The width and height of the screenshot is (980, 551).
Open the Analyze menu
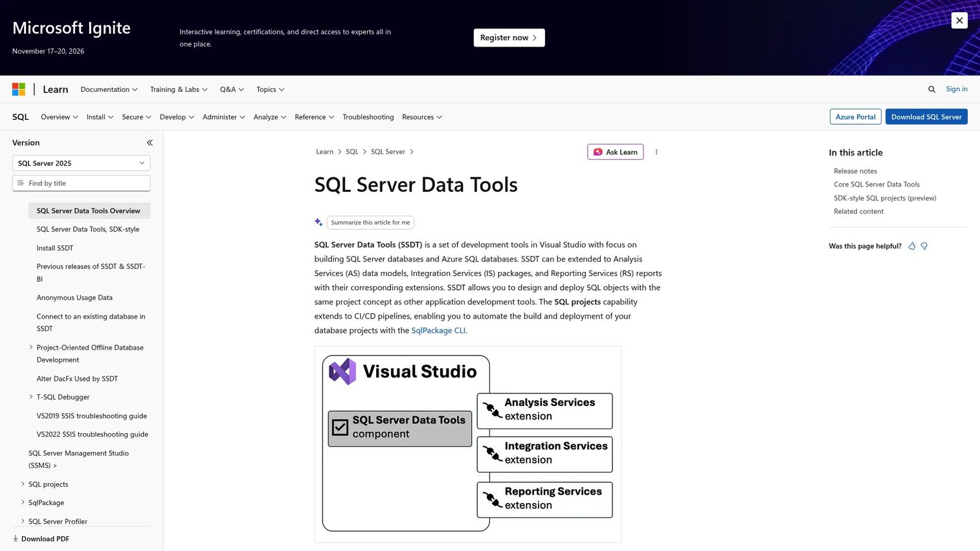tap(270, 117)
